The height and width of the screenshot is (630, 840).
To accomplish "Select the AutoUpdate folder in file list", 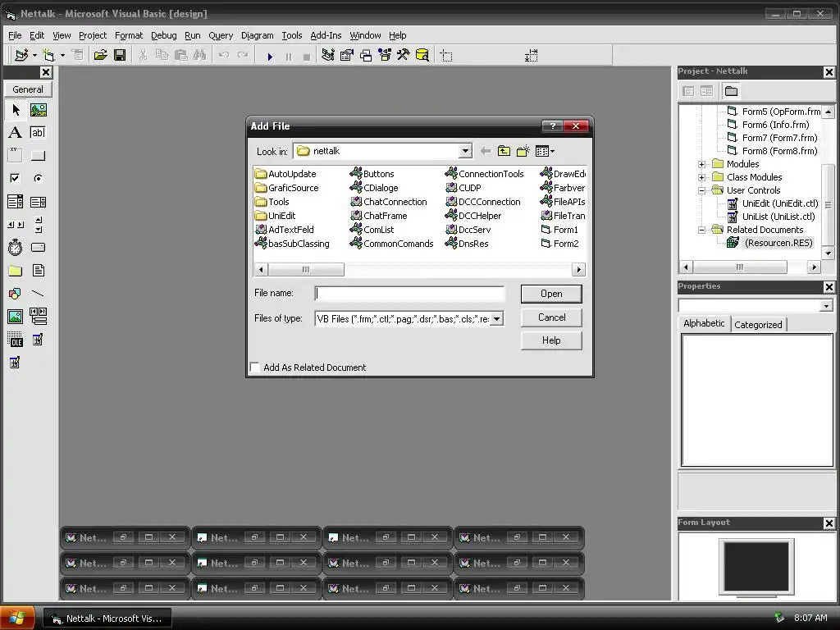I will pyautogui.click(x=285, y=174).
